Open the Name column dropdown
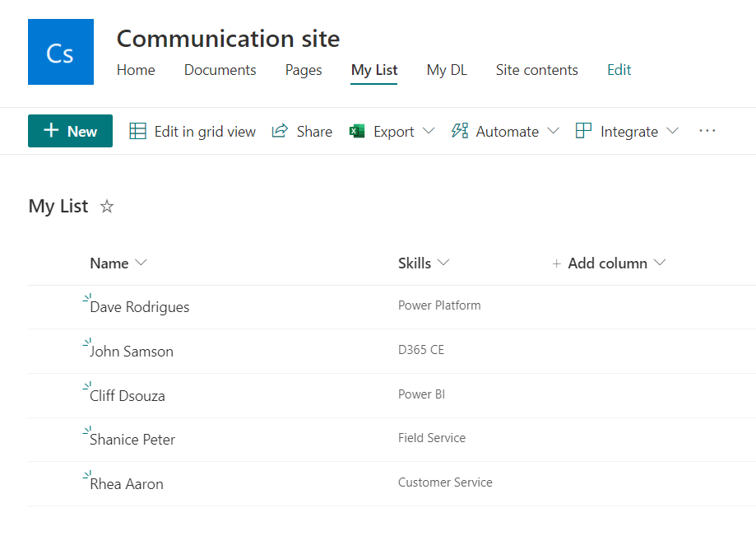Screen dimensions: 756x536 pos(141,263)
